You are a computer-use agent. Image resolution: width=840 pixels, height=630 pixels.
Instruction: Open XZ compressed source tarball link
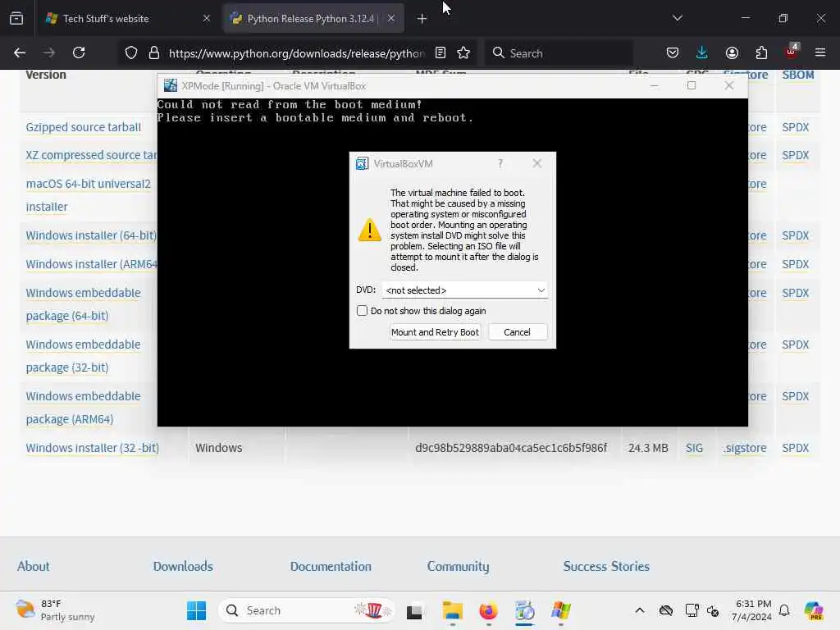(92, 155)
